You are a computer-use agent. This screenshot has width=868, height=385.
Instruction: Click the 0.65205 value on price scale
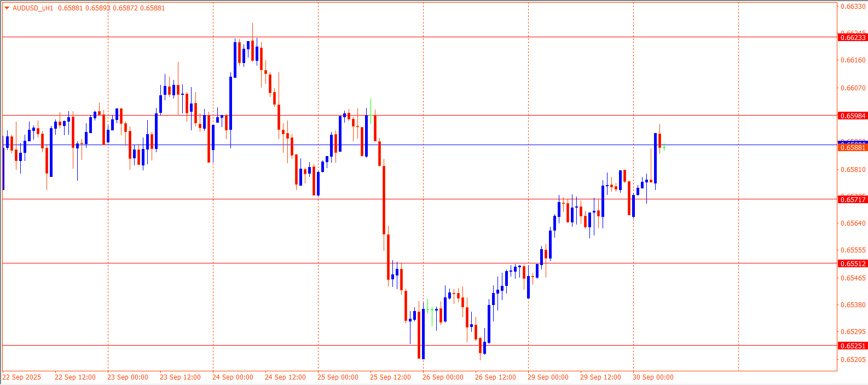pyautogui.click(x=853, y=360)
